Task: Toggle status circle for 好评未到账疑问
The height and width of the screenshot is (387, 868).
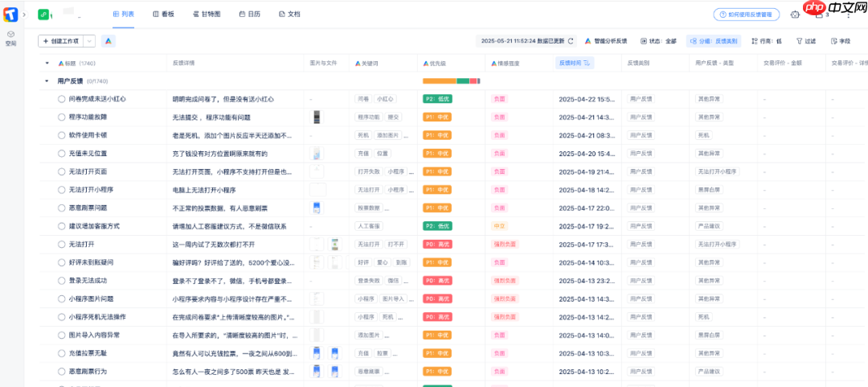Action: pos(62,262)
